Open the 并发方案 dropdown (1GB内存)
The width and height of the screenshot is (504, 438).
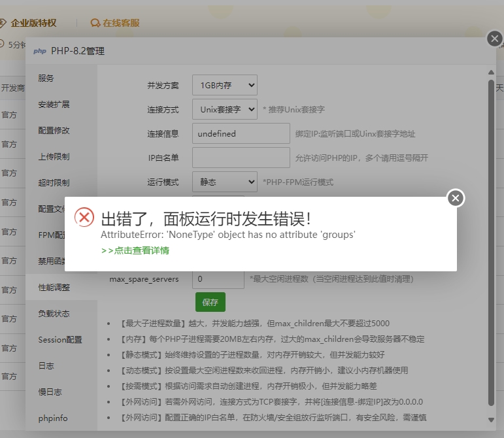(x=225, y=85)
